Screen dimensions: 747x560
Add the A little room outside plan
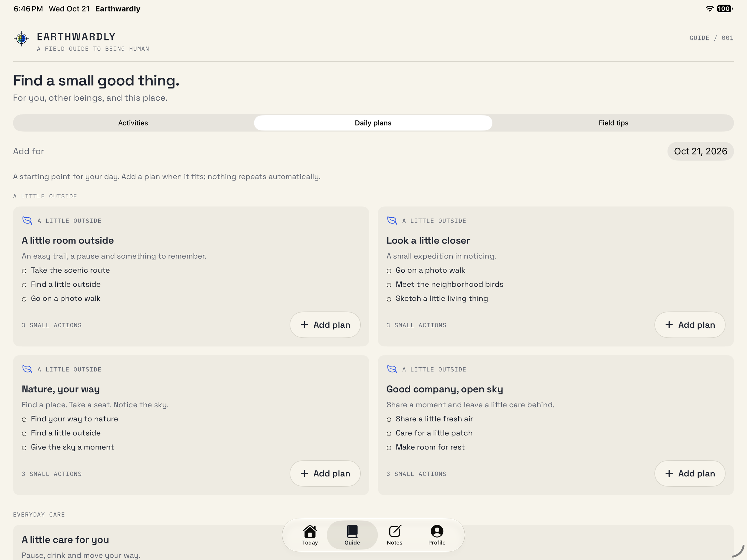click(x=325, y=325)
